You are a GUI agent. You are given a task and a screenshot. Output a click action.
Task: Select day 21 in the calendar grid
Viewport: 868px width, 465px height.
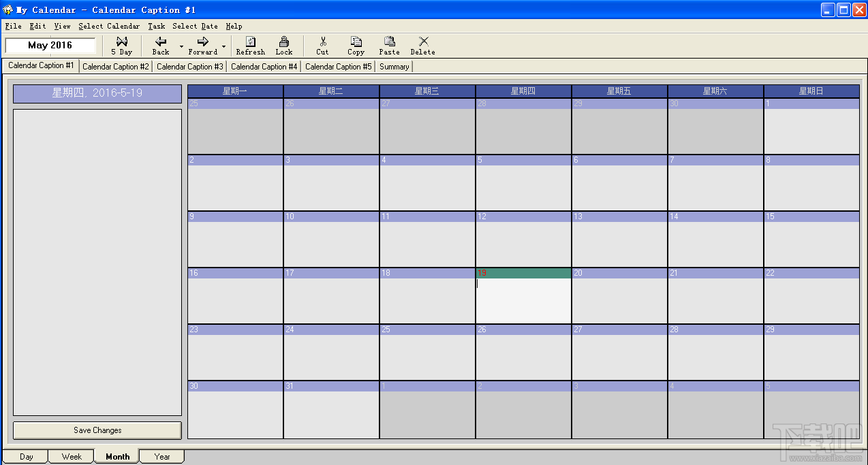pyautogui.click(x=715, y=295)
